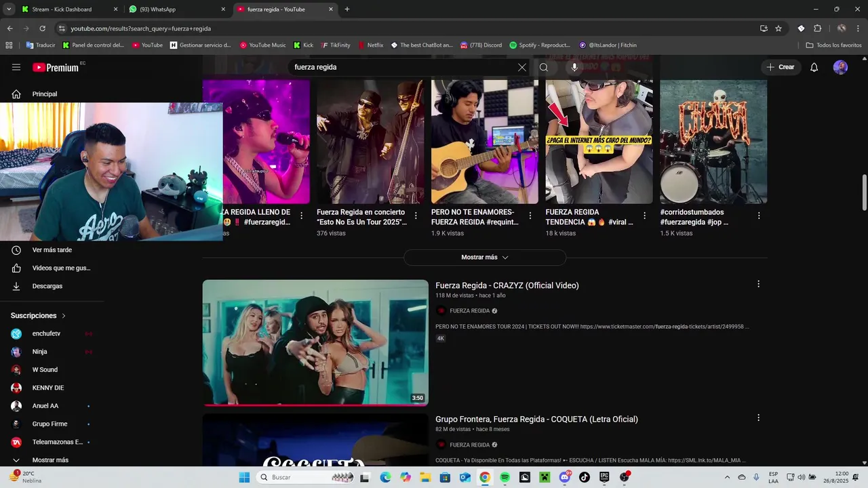Open the concert short thumbnail with bassist
Viewport: 868px width, 488px height.
[x=370, y=142]
